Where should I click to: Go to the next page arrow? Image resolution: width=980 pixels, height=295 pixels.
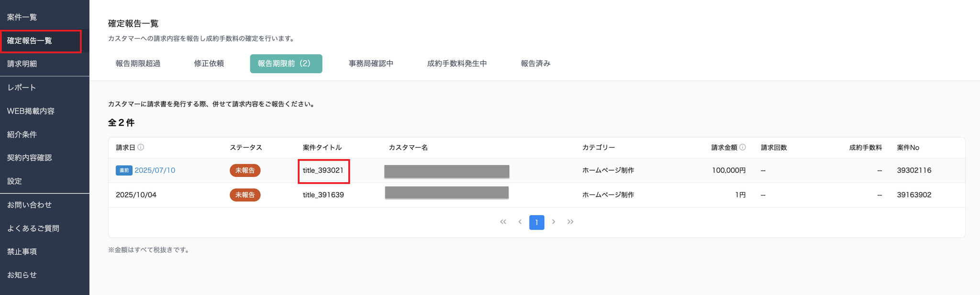554,222
